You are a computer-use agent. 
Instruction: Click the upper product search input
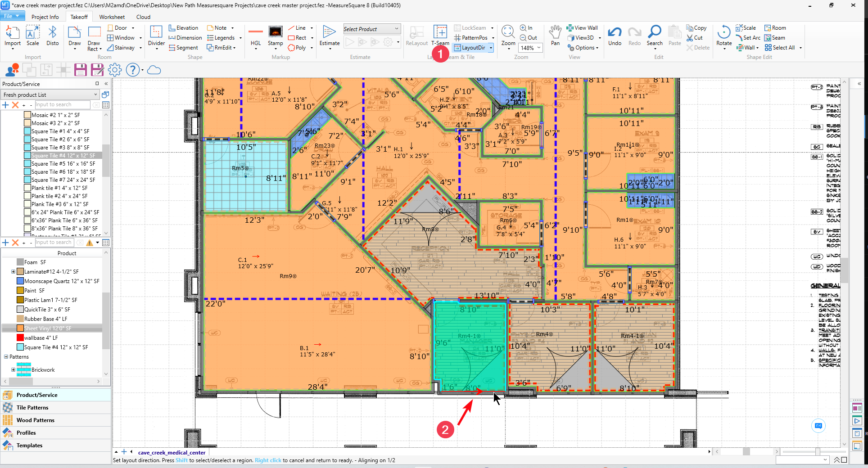(x=63, y=105)
